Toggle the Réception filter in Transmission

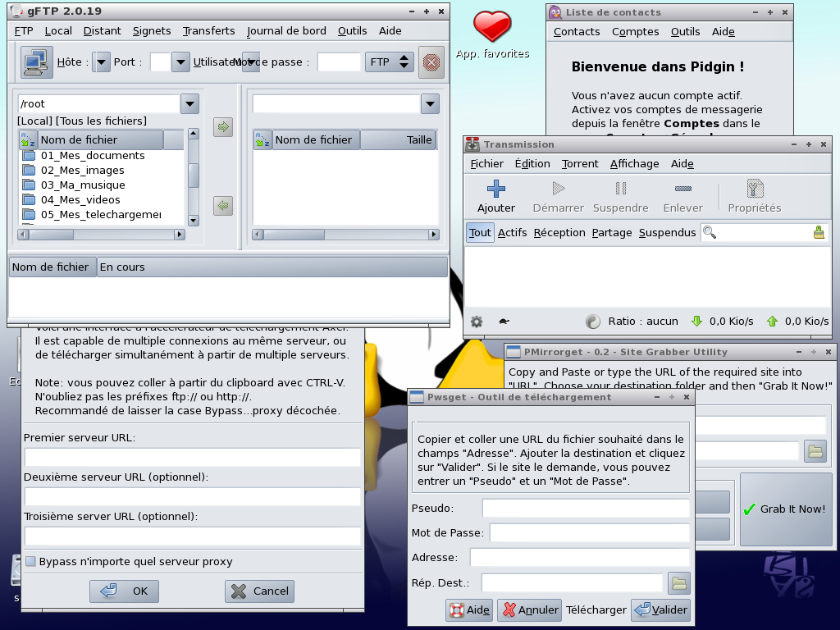tap(559, 232)
